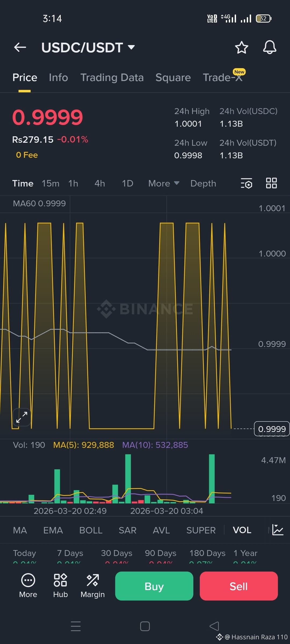290x644 pixels.
Task: Toggle the EMA indicator
Action: 53,530
